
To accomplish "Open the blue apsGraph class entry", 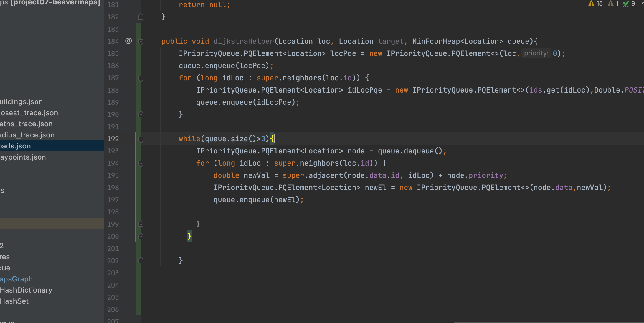I will 16,279.
